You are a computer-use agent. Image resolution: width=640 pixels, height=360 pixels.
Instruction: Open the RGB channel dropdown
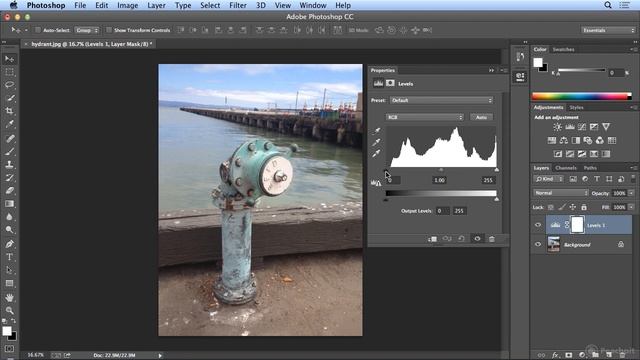click(424, 117)
